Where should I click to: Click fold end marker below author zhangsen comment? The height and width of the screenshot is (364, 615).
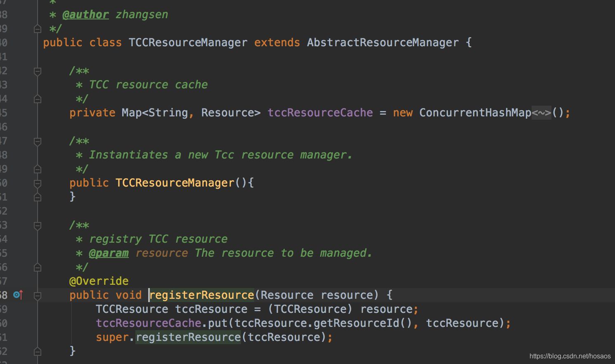click(x=38, y=29)
